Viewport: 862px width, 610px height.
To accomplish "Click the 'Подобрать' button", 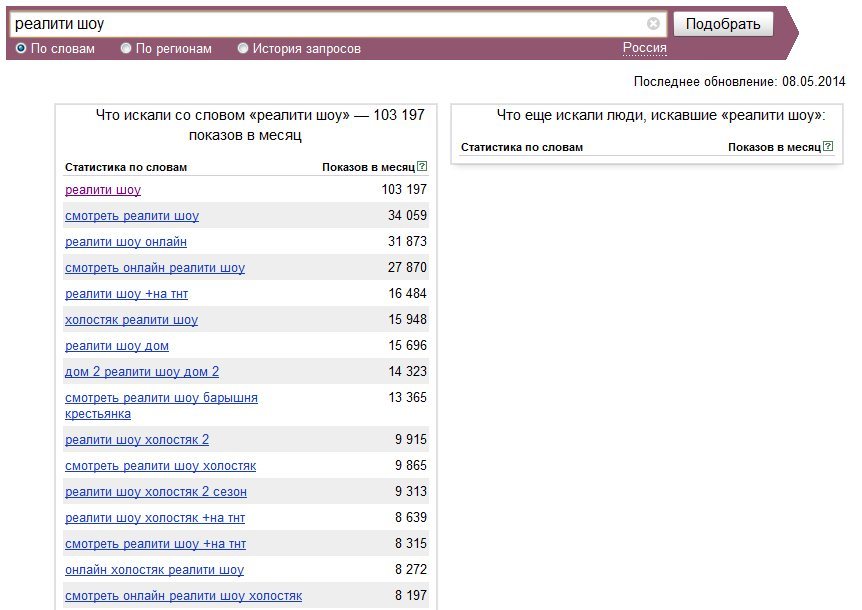I will (x=723, y=24).
